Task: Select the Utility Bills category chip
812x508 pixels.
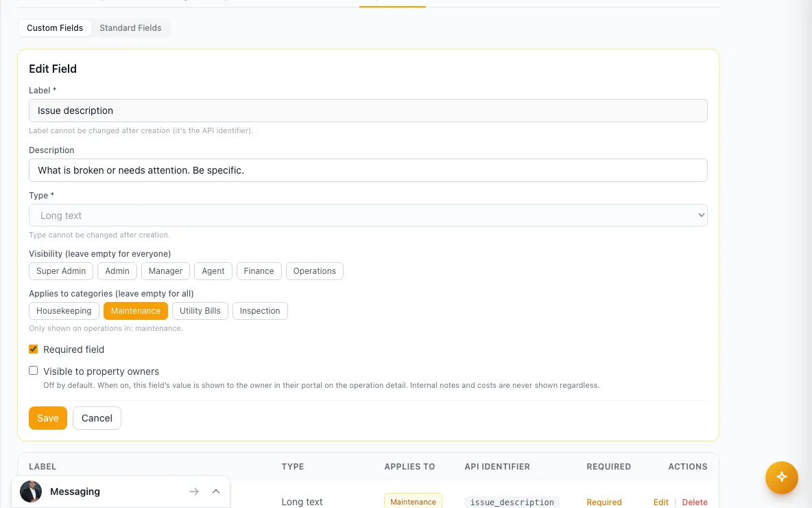Action: coord(200,311)
